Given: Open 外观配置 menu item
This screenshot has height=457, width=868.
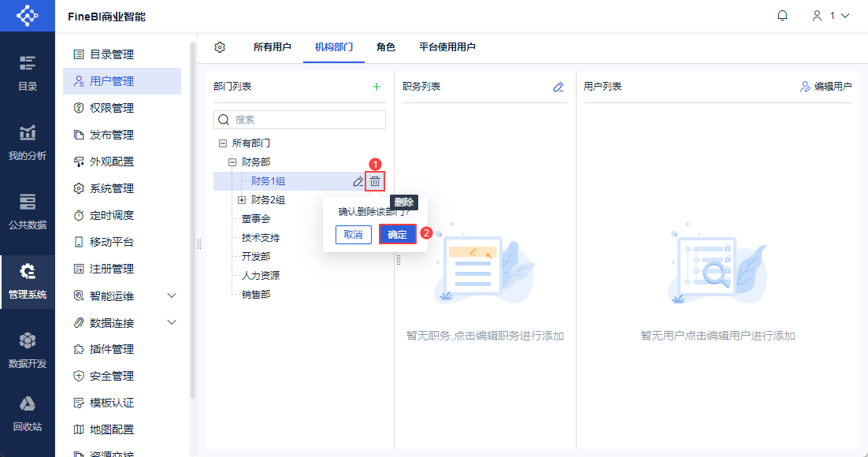Looking at the screenshot, I should 122,162.
